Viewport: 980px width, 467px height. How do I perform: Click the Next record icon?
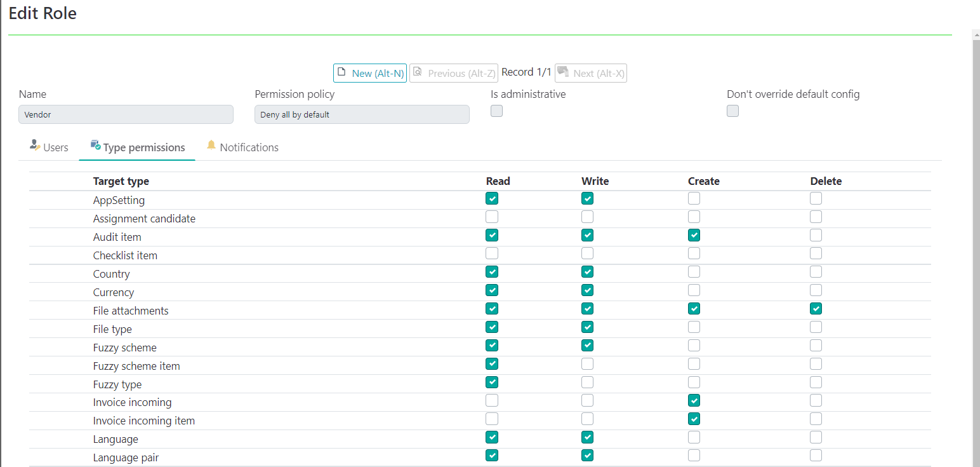point(562,71)
